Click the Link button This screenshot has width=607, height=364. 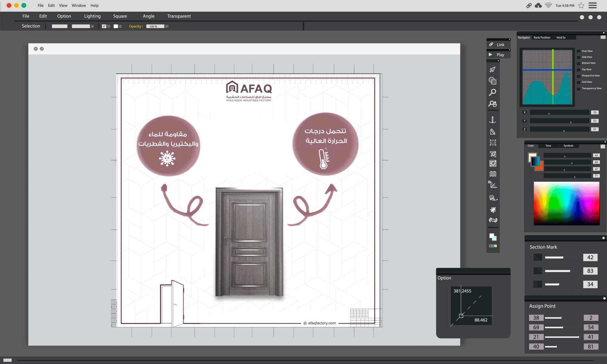point(498,45)
